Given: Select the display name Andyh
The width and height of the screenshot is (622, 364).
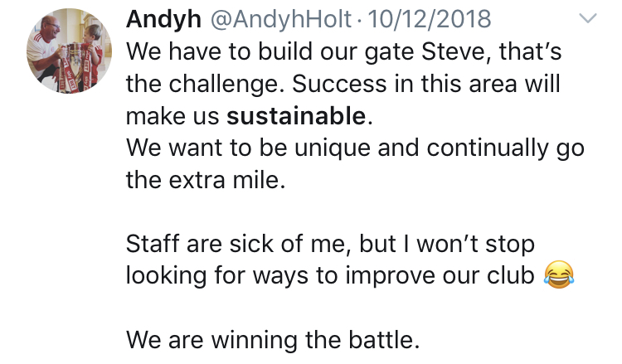Looking at the screenshot, I should coord(163,19).
